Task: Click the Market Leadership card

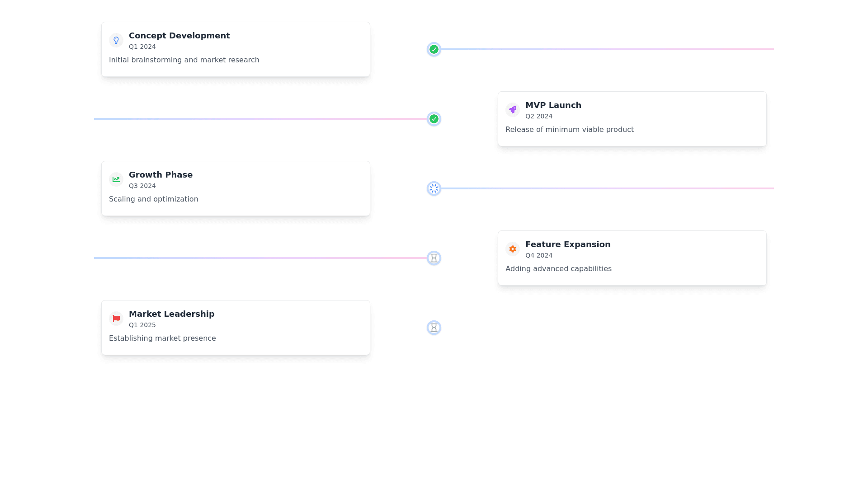Action: [x=235, y=327]
